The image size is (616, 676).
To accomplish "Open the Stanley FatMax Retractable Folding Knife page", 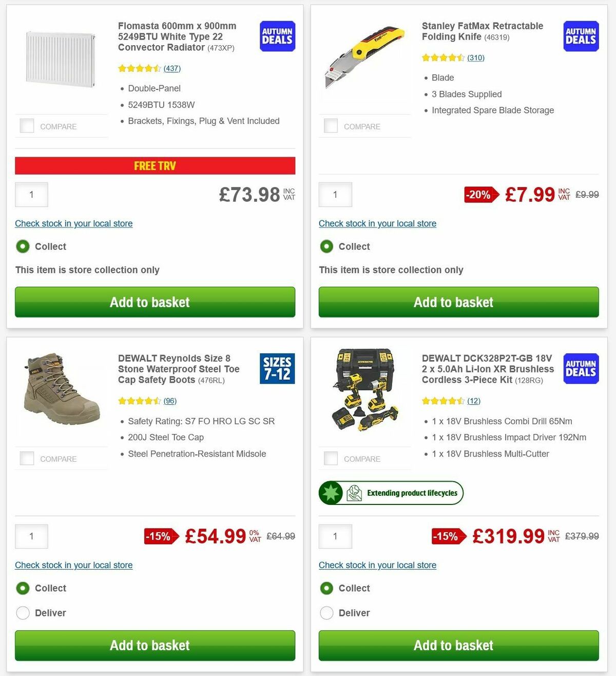I will point(483,31).
